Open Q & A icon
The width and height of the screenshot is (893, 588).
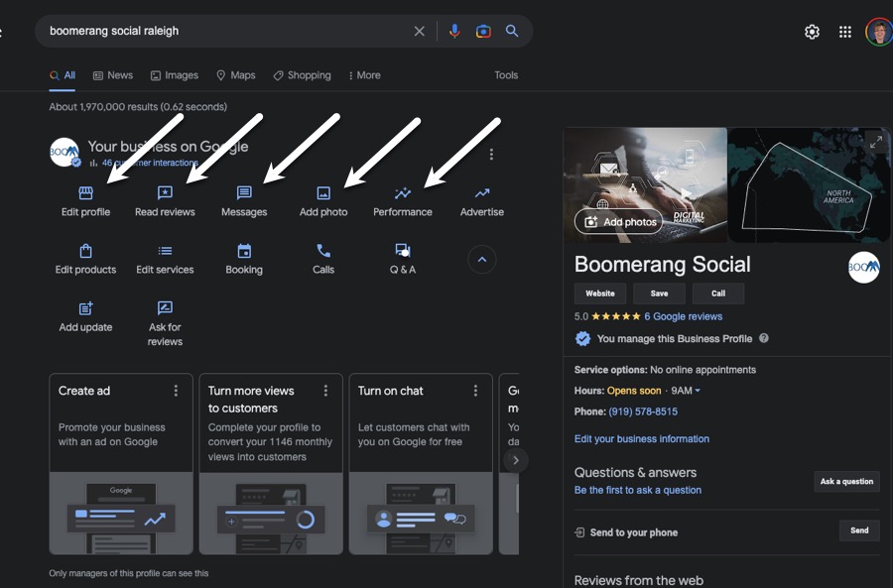coord(403,251)
